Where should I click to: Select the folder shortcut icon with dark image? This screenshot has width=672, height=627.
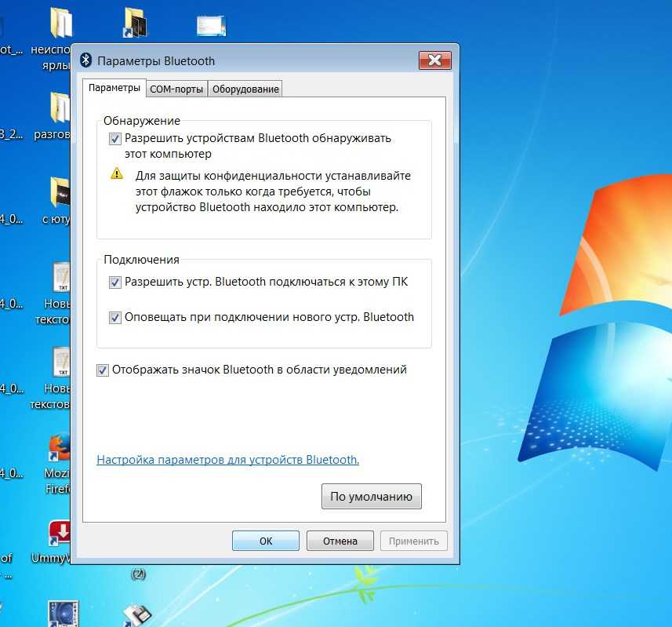[135, 22]
